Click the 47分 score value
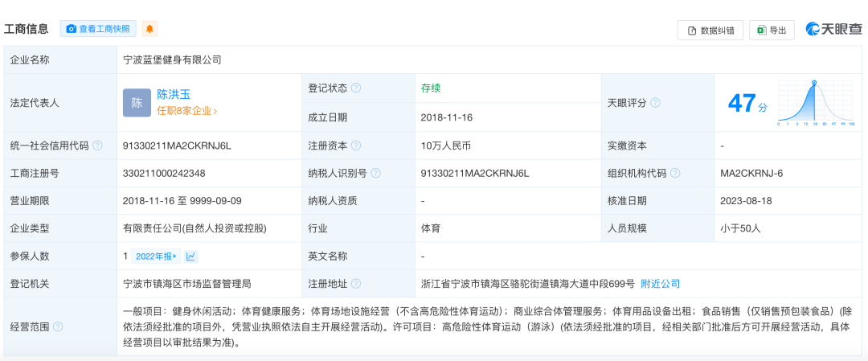The width and height of the screenshot is (868, 361). 747,103
